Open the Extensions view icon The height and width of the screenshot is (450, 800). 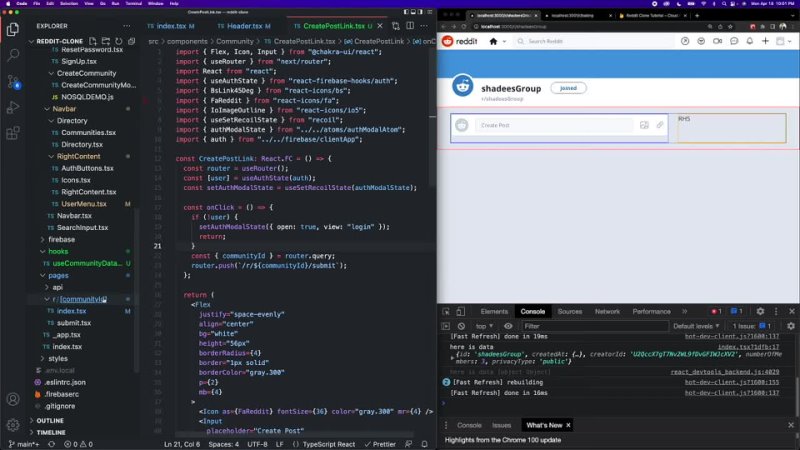pos(13,133)
